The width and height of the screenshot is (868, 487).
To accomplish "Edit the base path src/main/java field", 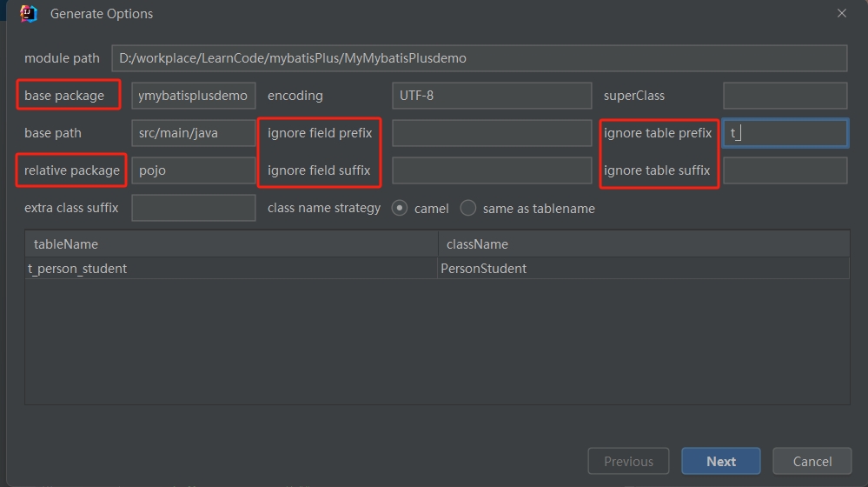I will [x=194, y=133].
